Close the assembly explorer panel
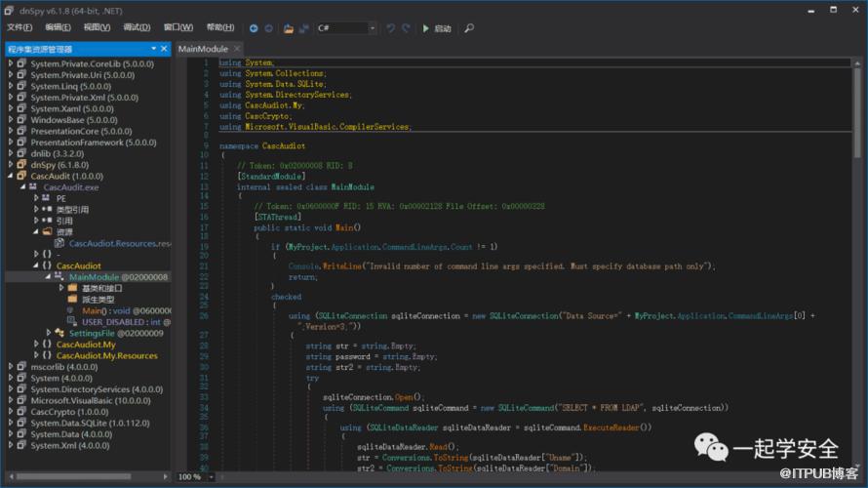 pos(164,49)
